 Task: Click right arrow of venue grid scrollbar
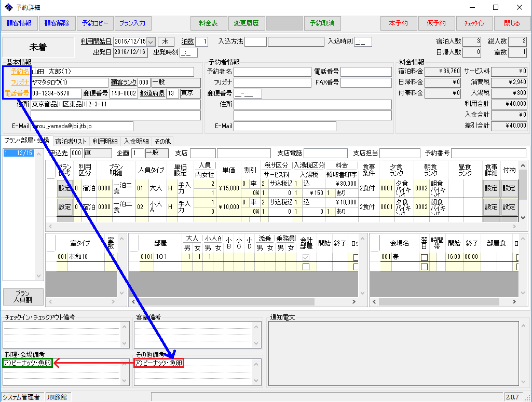pyautogui.click(x=514, y=301)
